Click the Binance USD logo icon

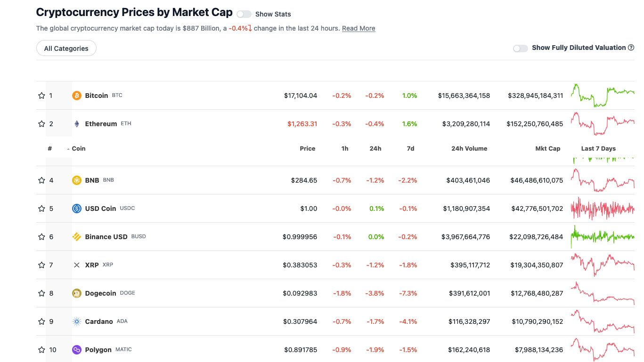77,237
